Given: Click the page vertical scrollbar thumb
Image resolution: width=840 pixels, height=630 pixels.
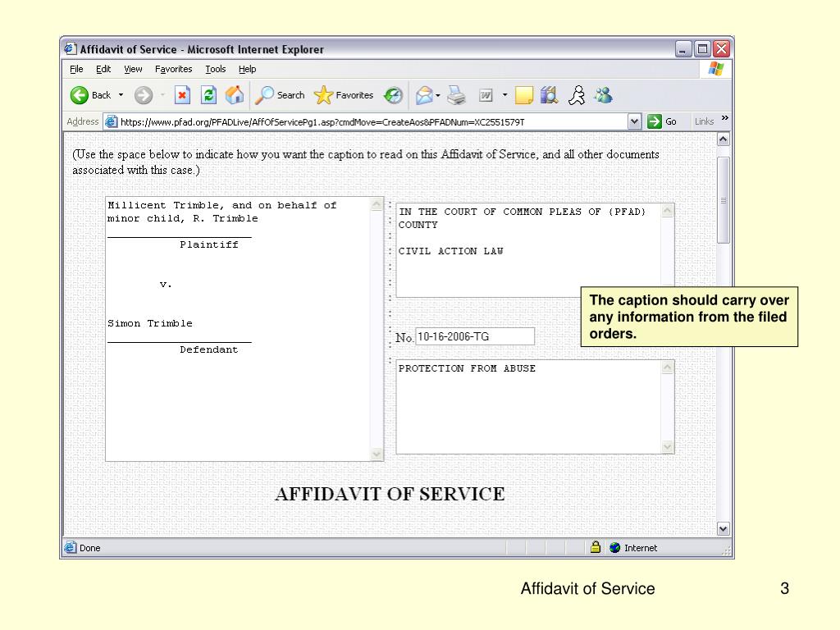Looking at the screenshot, I should coord(724,200).
